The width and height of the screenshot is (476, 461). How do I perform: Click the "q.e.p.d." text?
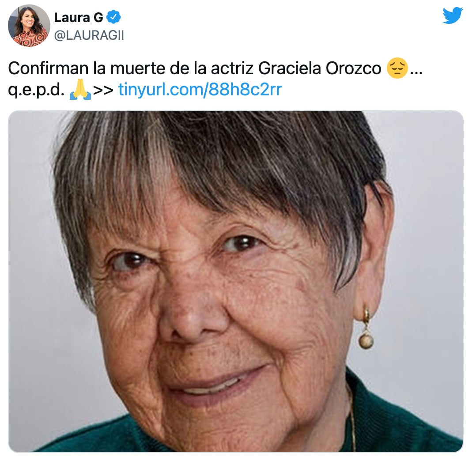[36, 90]
